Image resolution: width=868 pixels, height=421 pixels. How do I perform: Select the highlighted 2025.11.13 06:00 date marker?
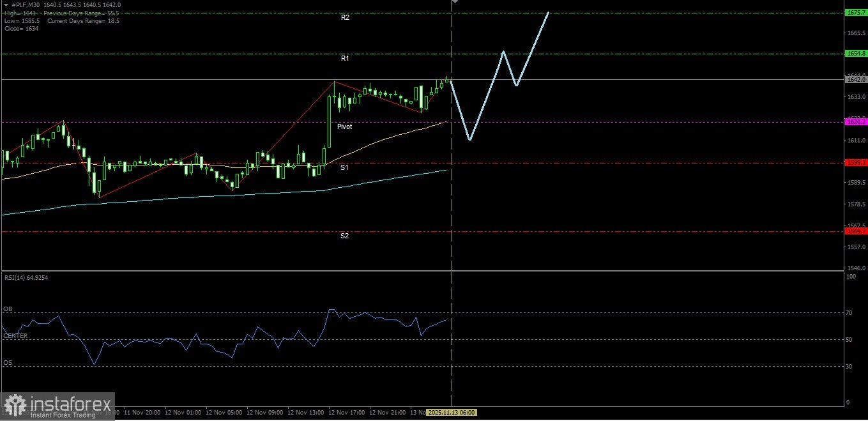click(x=451, y=413)
